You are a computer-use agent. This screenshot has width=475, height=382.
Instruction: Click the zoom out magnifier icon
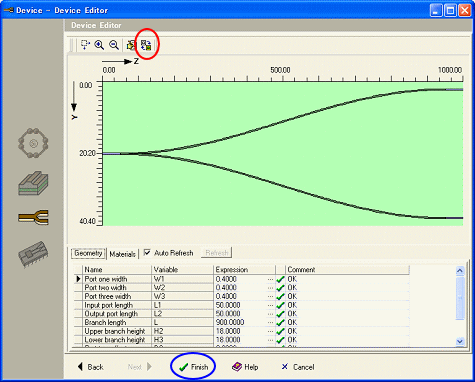(x=114, y=45)
